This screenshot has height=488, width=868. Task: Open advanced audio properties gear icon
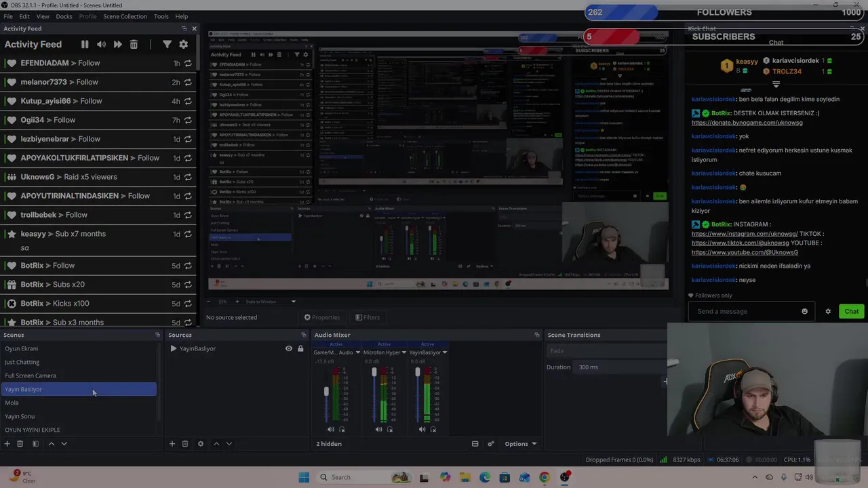(x=492, y=444)
